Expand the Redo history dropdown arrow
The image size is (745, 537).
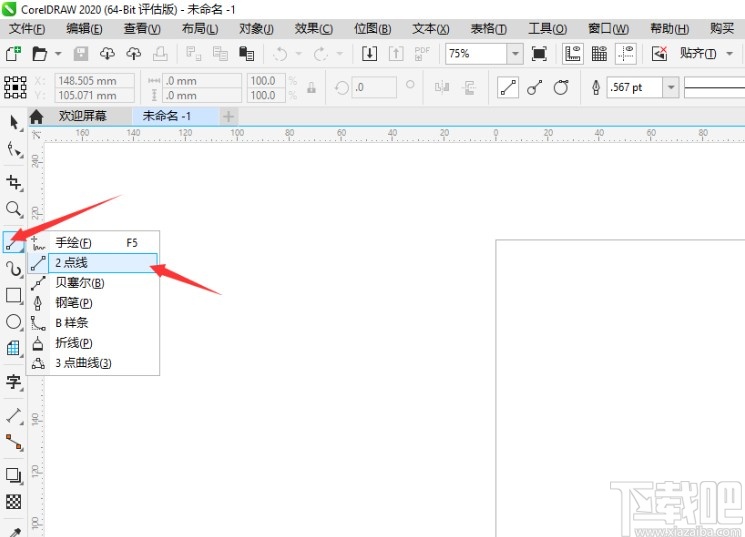click(340, 53)
